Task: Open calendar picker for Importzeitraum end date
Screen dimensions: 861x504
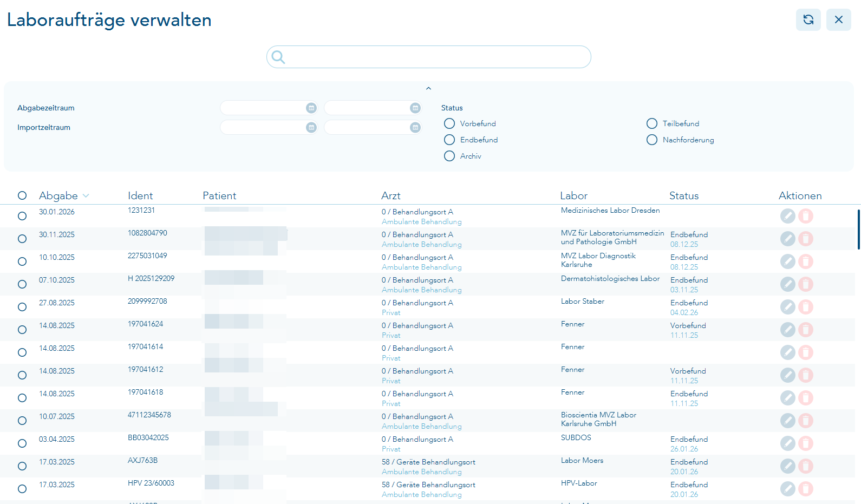Action: pyautogui.click(x=415, y=128)
